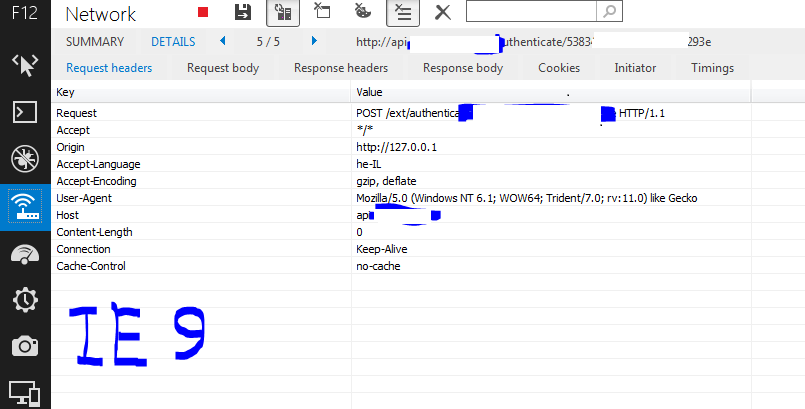Clear cookies icon in toolbar
Viewport: 805px width, 409px height.
point(363,10)
